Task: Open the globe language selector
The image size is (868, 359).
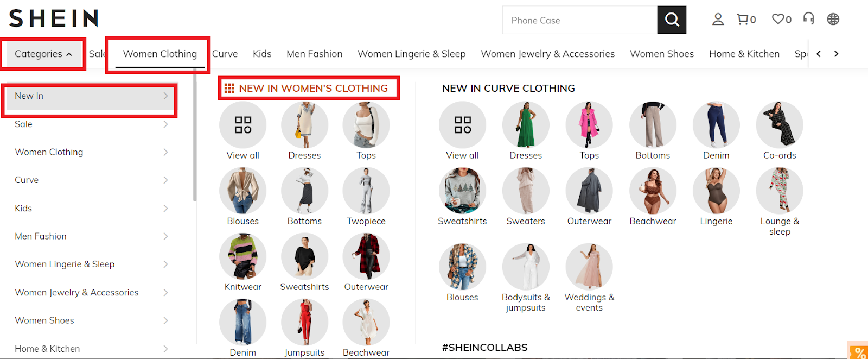Action: click(x=833, y=20)
